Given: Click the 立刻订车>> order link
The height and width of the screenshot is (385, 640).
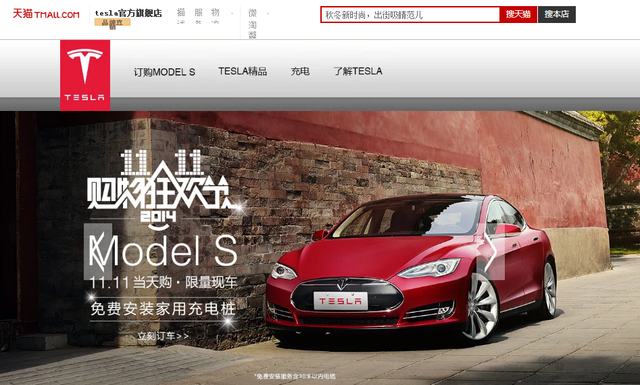Looking at the screenshot, I should (x=163, y=336).
